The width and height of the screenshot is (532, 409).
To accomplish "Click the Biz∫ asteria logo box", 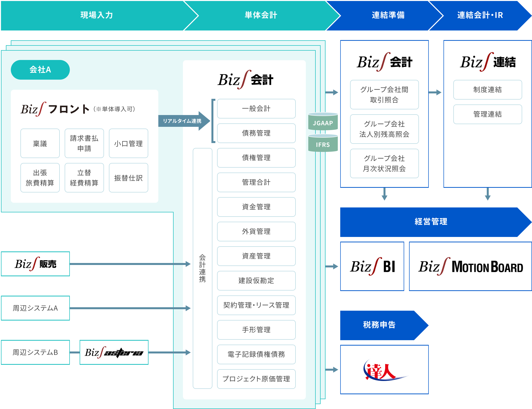I will pyautogui.click(x=114, y=352).
